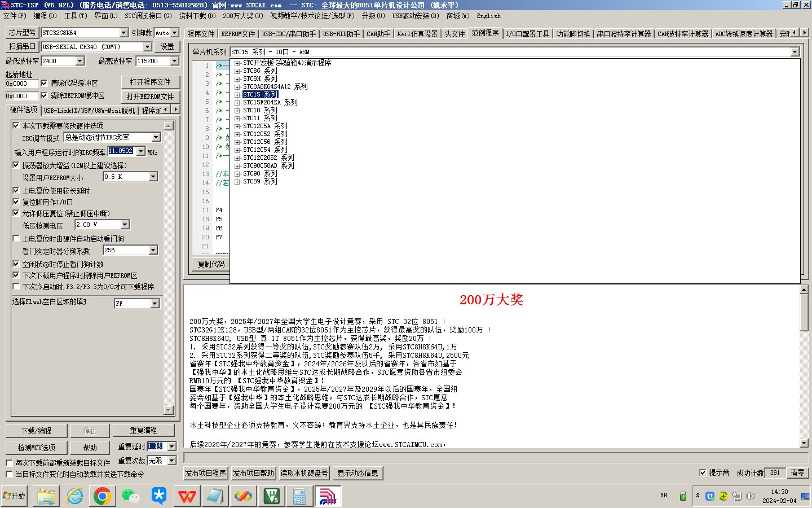Open maximum baud rate dropdown 115200
Image resolution: width=812 pixels, height=508 pixels.
point(174,61)
